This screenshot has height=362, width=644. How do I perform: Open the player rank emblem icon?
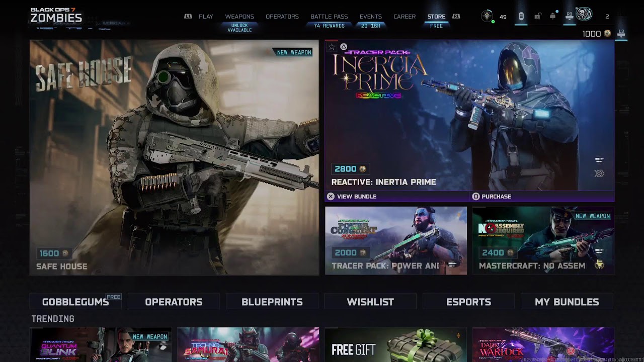(x=487, y=16)
